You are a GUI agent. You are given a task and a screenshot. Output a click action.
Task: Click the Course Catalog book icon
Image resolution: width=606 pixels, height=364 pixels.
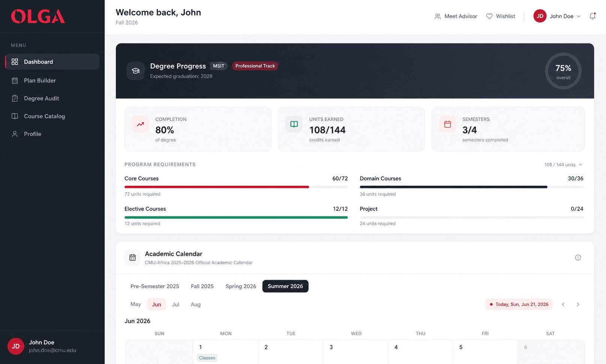(x=15, y=116)
